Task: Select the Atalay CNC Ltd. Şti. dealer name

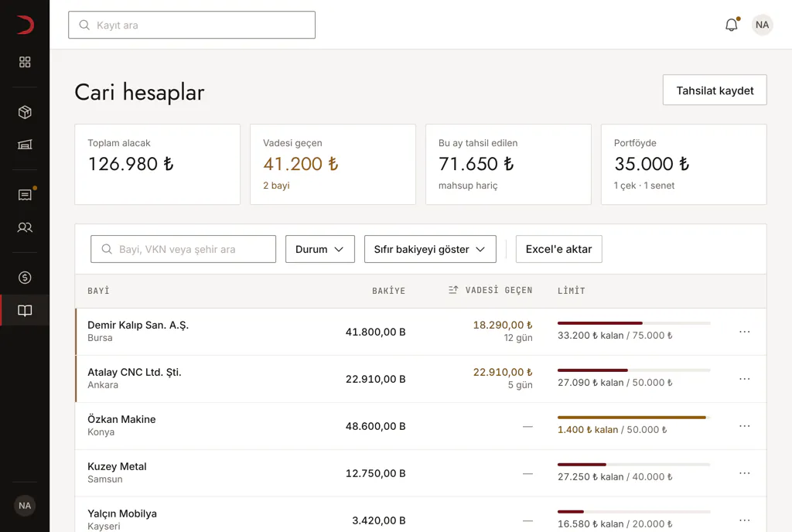Action: tap(135, 372)
